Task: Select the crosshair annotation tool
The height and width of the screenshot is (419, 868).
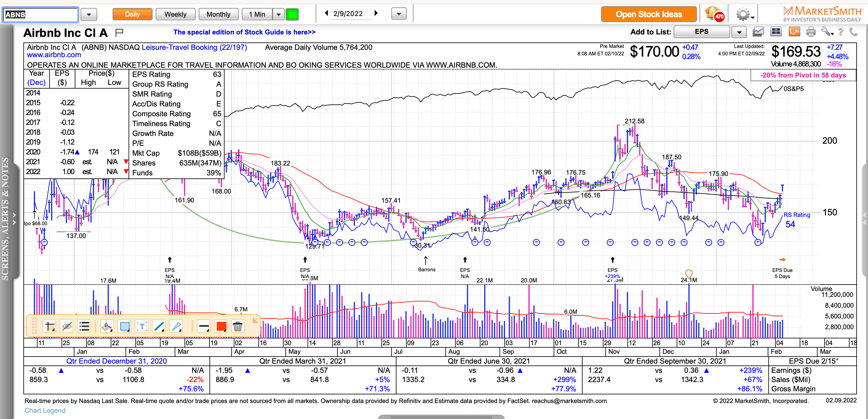Action: 50,326
